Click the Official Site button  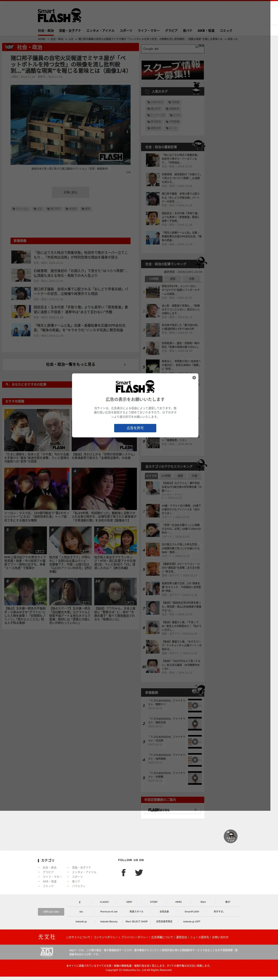pyautogui.click(x=51, y=912)
